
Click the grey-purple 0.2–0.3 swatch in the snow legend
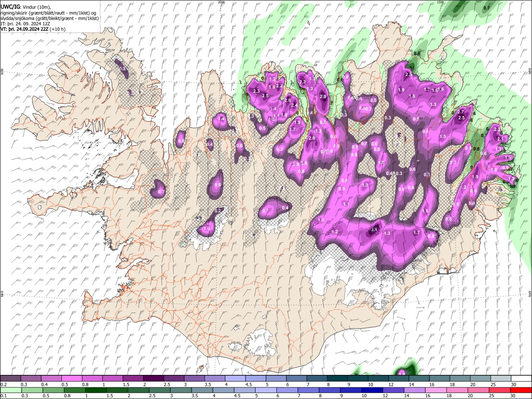11,379
